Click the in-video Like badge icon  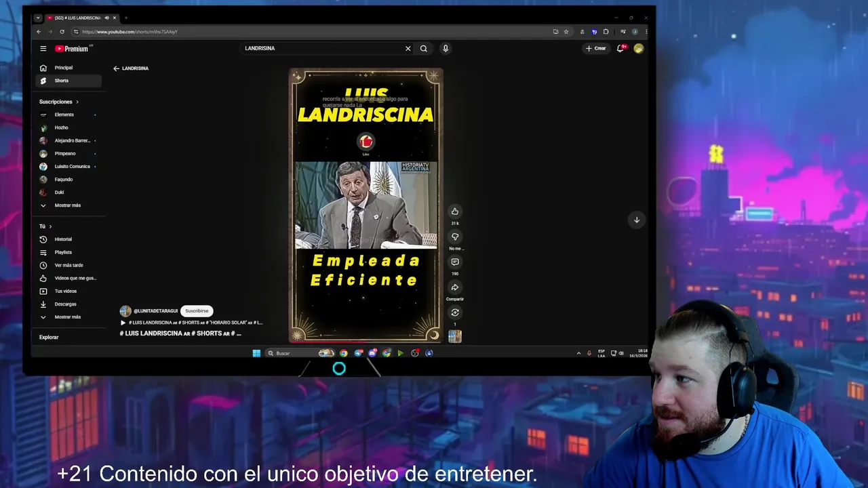[366, 142]
